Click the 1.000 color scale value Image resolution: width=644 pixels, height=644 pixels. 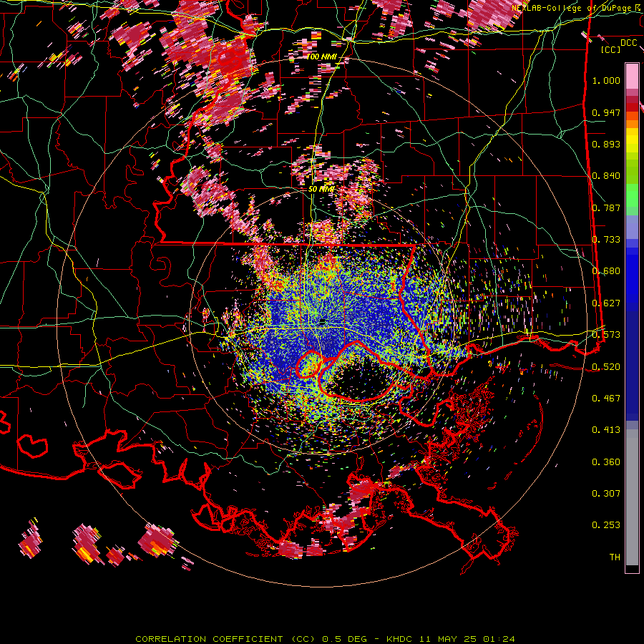(x=606, y=80)
